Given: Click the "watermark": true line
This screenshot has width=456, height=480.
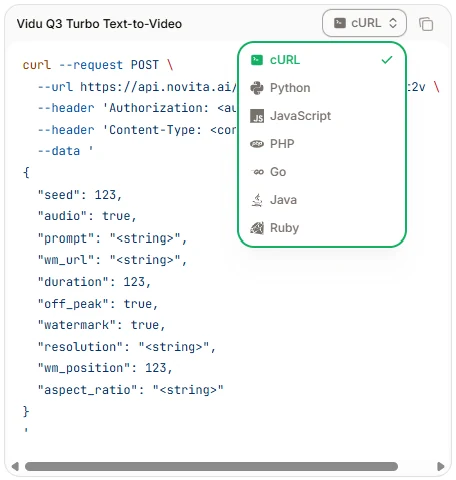Looking at the screenshot, I should click(x=102, y=325).
